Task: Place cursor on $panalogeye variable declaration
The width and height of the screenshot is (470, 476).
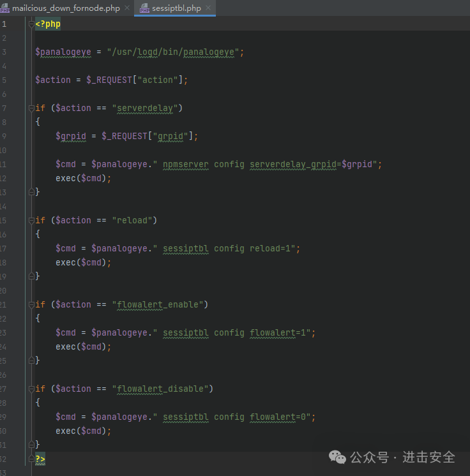Action: pyautogui.click(x=63, y=52)
